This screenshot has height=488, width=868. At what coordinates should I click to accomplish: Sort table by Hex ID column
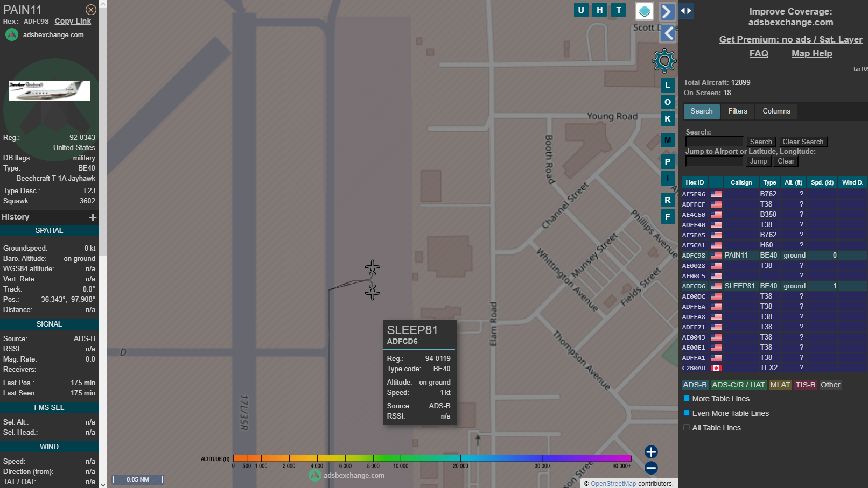[x=695, y=182]
